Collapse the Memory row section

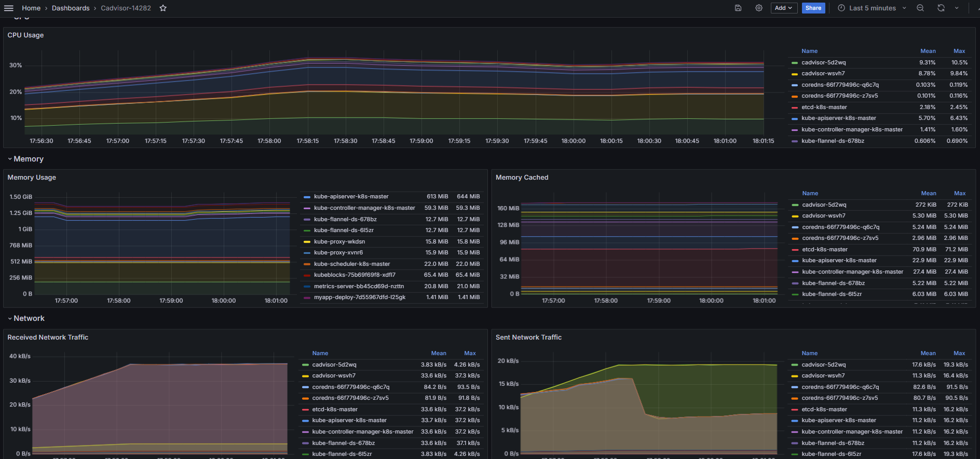25,159
